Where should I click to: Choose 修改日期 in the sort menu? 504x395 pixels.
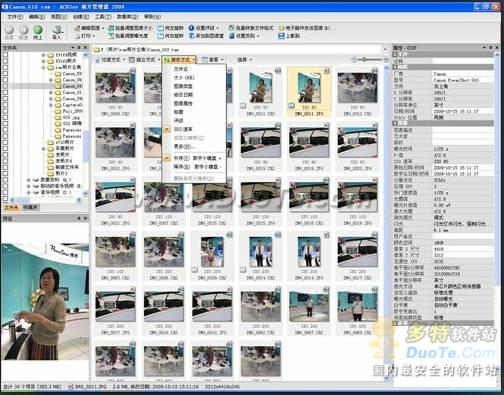(x=194, y=95)
